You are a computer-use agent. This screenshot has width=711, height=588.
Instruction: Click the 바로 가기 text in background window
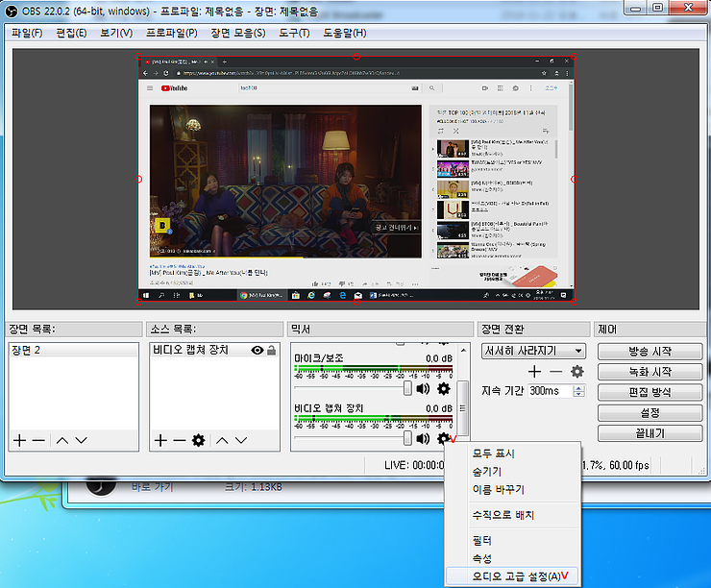click(153, 487)
